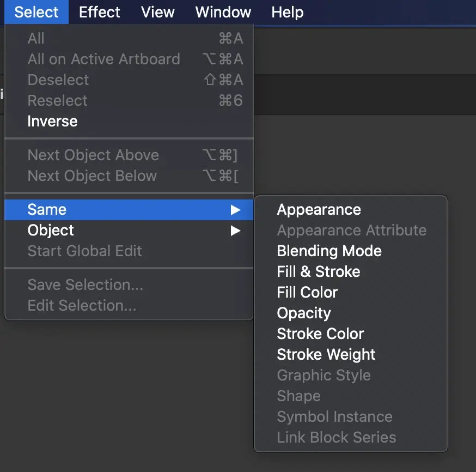Open the Help menu

click(x=287, y=12)
